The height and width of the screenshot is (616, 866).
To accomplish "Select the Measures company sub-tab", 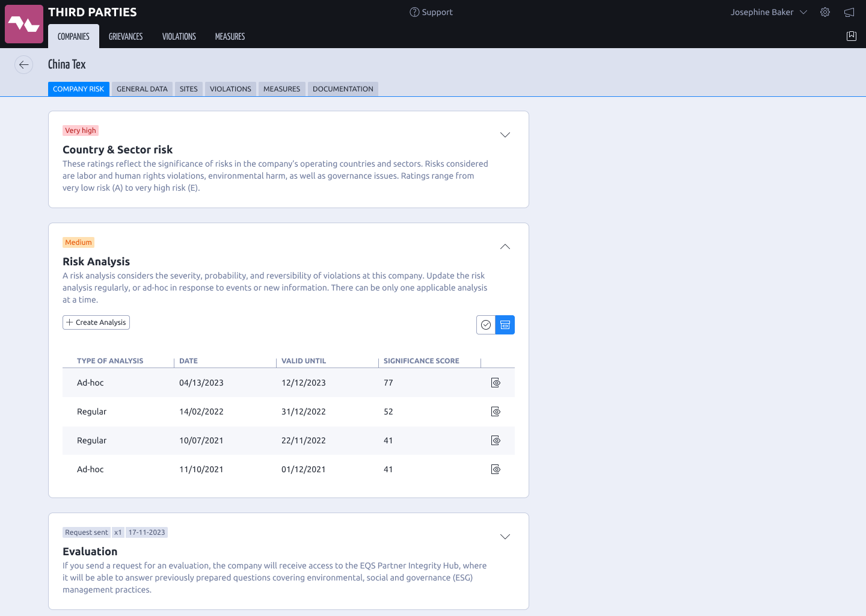I will point(281,89).
